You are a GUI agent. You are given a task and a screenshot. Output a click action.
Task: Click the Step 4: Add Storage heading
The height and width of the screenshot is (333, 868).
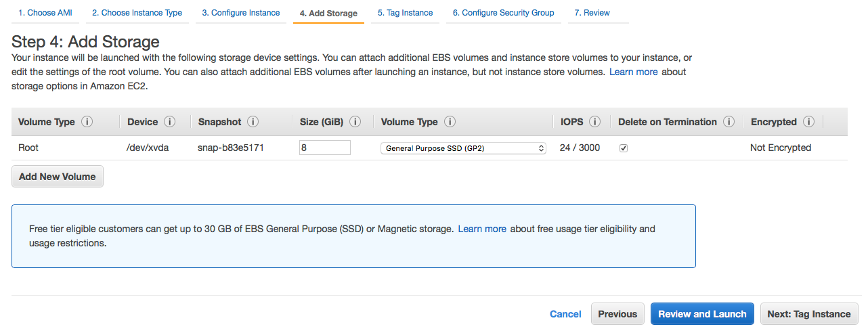[85, 42]
